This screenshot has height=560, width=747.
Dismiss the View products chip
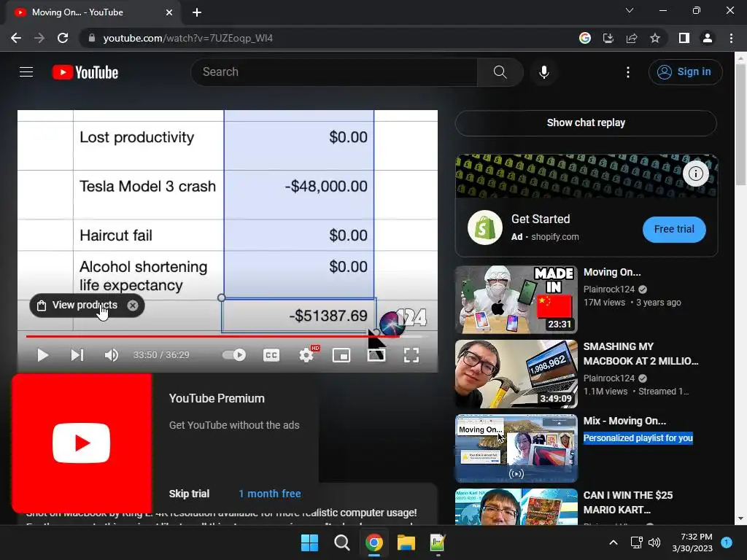[133, 306]
